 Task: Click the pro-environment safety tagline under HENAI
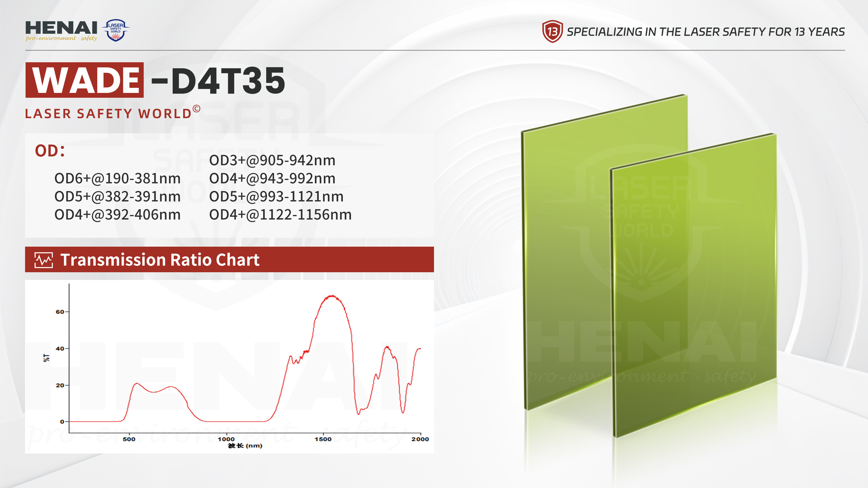[61, 38]
